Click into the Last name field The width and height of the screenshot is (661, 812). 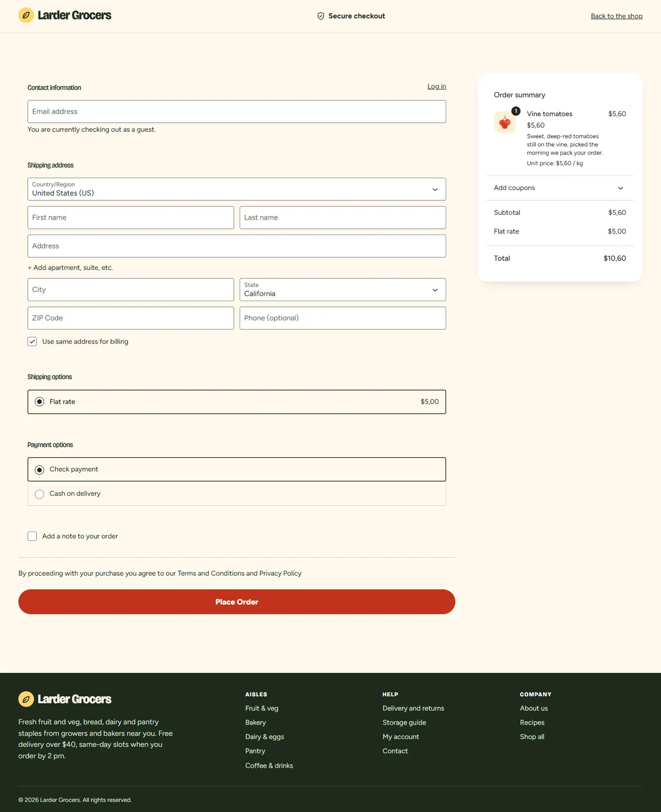(343, 217)
